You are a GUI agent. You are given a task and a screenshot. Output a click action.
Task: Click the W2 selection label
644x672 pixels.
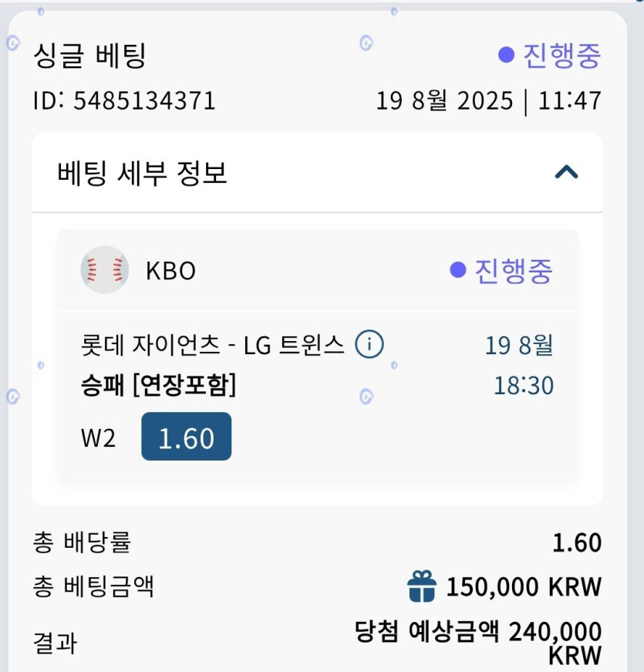99,437
